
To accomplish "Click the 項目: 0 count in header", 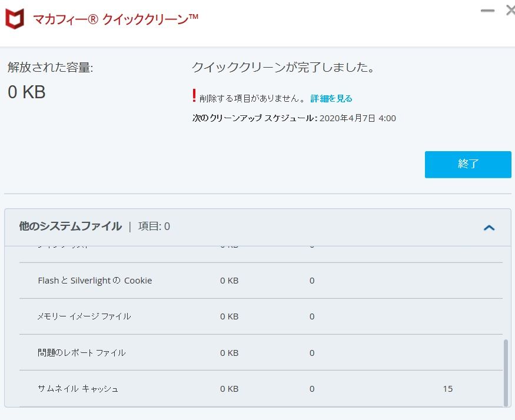I will coord(154,226).
